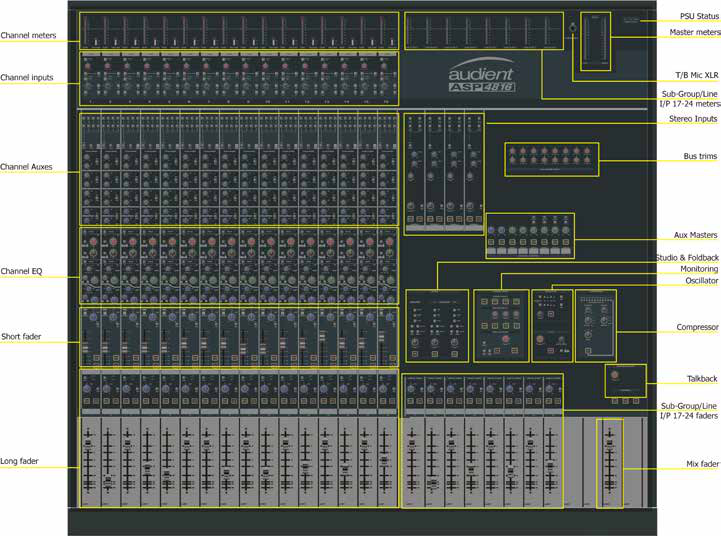Select the Channel inputs label

coord(27,77)
